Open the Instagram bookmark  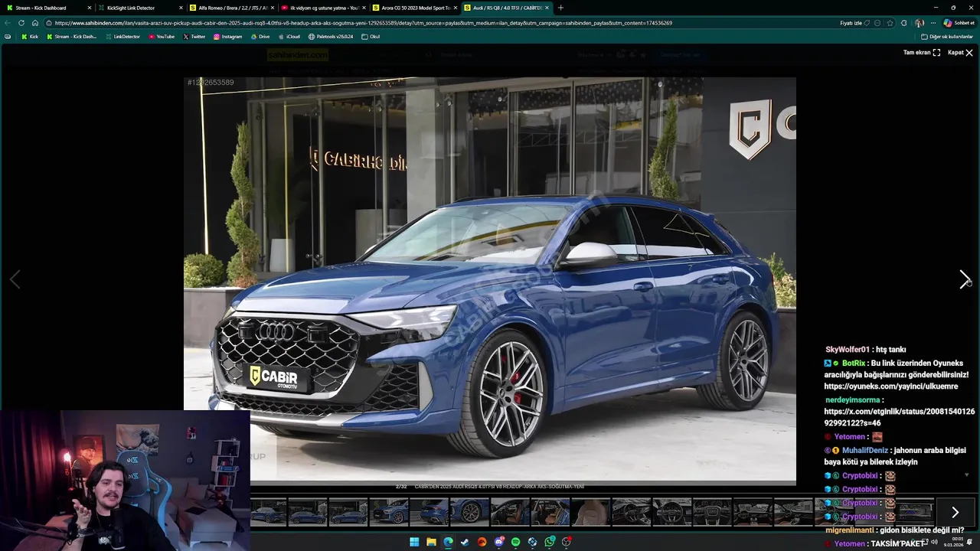coord(227,37)
